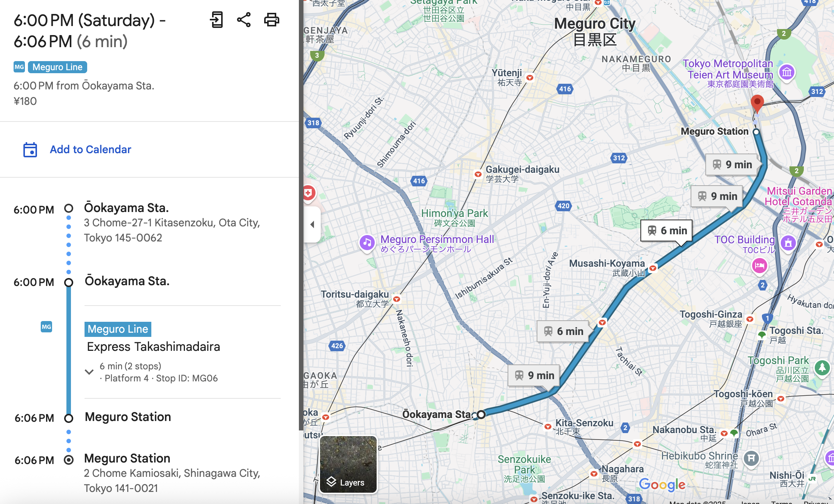Click the pink hotel icon below TOC Building

tap(759, 266)
